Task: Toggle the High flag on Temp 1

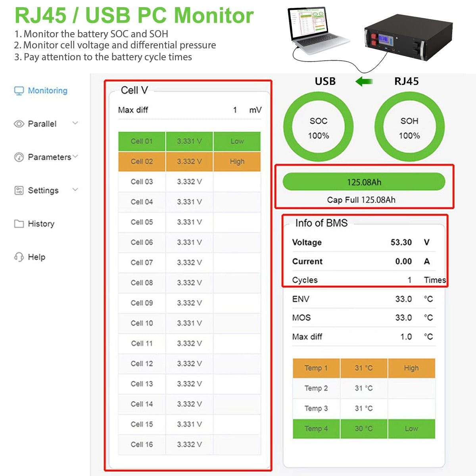Action: (412, 368)
